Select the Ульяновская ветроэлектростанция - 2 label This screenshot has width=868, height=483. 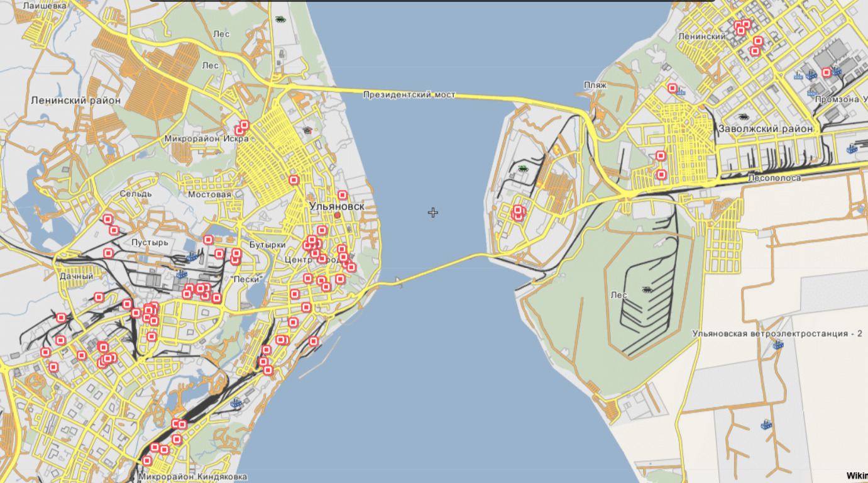776,334
